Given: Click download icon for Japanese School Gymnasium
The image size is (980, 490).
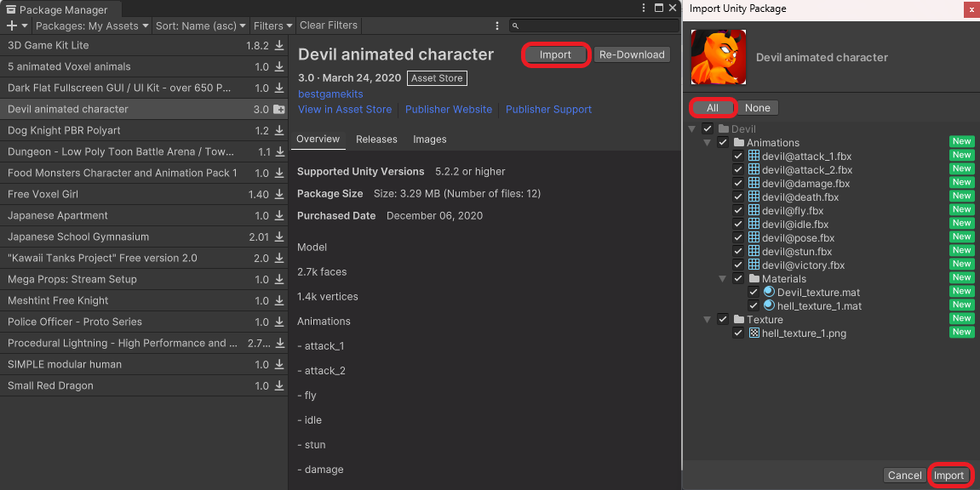Looking at the screenshot, I should click(x=279, y=236).
